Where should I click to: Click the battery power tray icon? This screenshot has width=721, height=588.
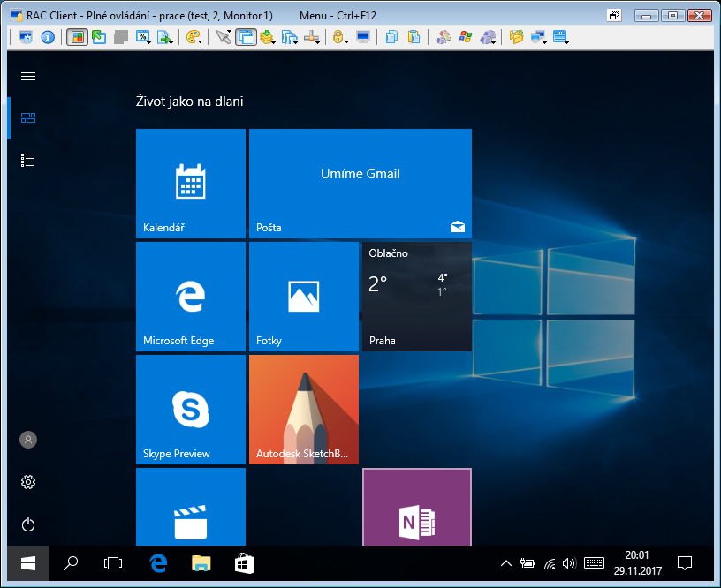pyautogui.click(x=527, y=563)
